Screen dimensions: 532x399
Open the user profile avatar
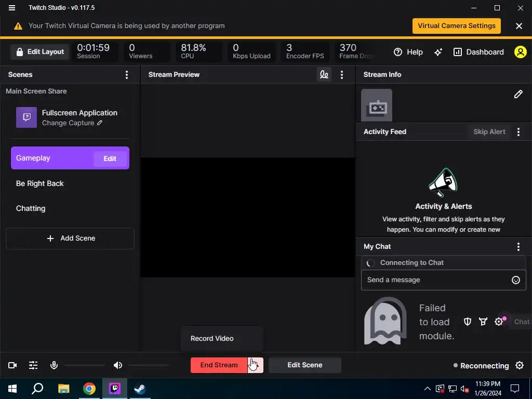[520, 52]
